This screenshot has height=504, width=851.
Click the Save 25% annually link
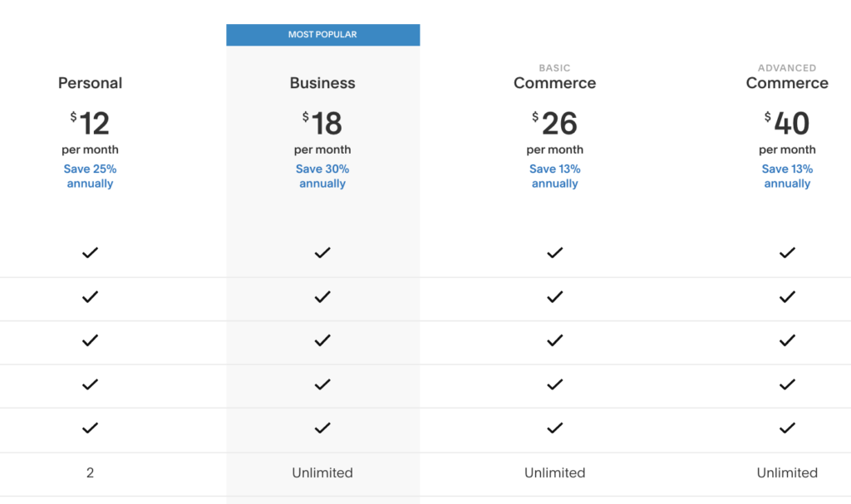[x=90, y=176]
